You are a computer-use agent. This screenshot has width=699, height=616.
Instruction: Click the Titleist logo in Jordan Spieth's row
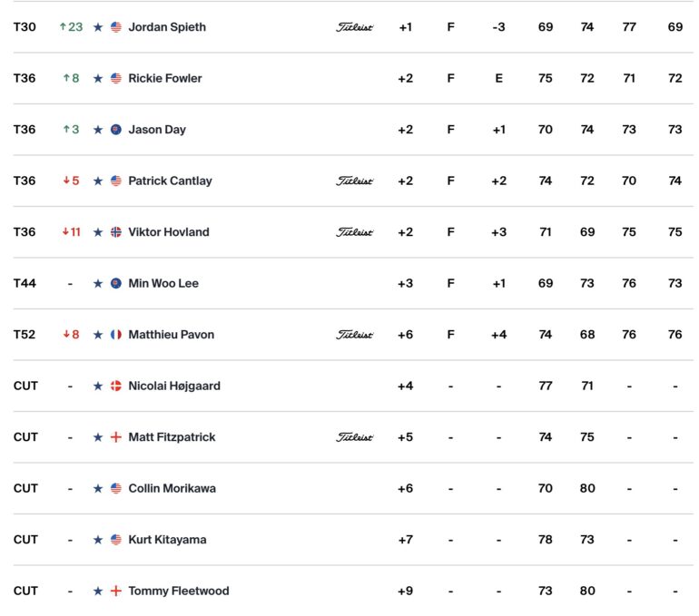pos(354,27)
